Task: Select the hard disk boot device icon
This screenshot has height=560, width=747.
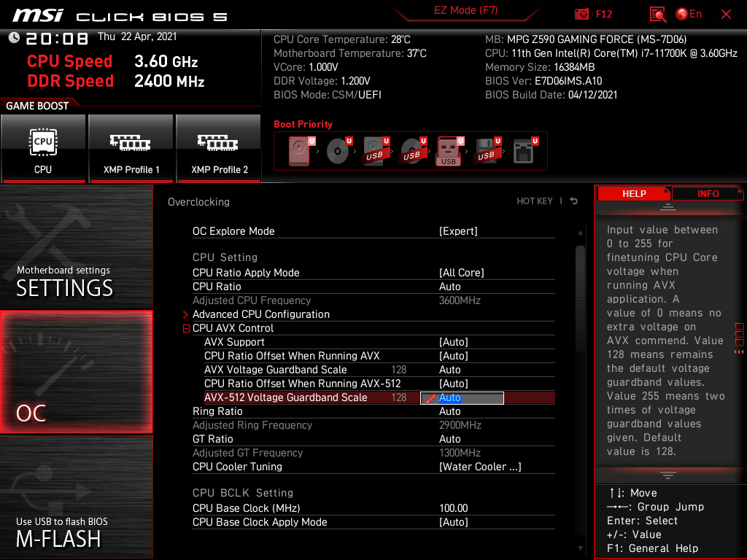Action: click(301, 151)
